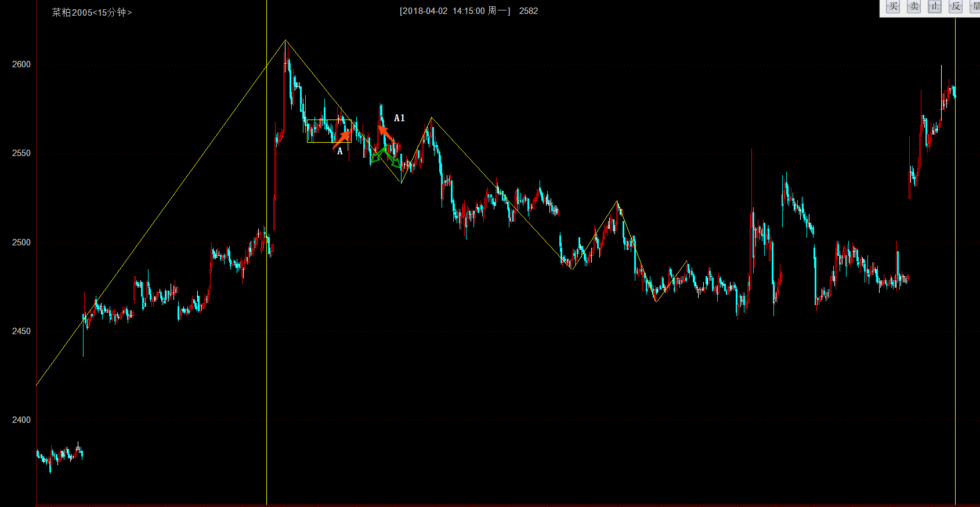
Task: Click the 2400 price axis label
Action: [21, 420]
